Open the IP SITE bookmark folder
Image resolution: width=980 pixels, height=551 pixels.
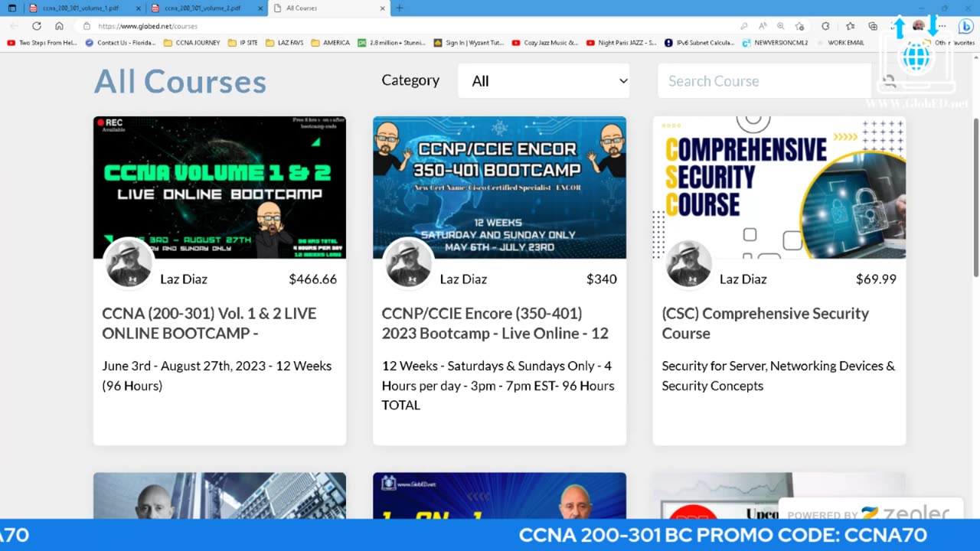click(243, 43)
